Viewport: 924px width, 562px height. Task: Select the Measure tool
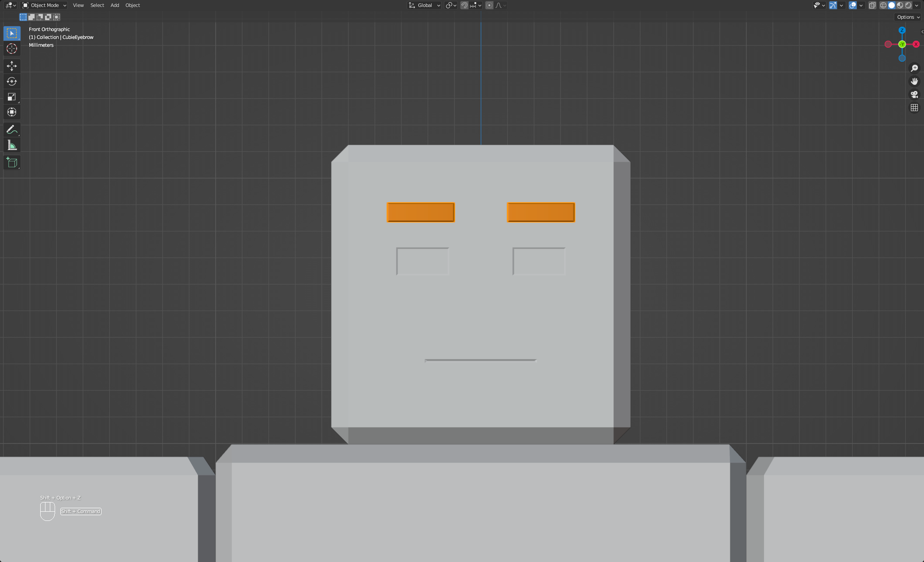(12, 145)
